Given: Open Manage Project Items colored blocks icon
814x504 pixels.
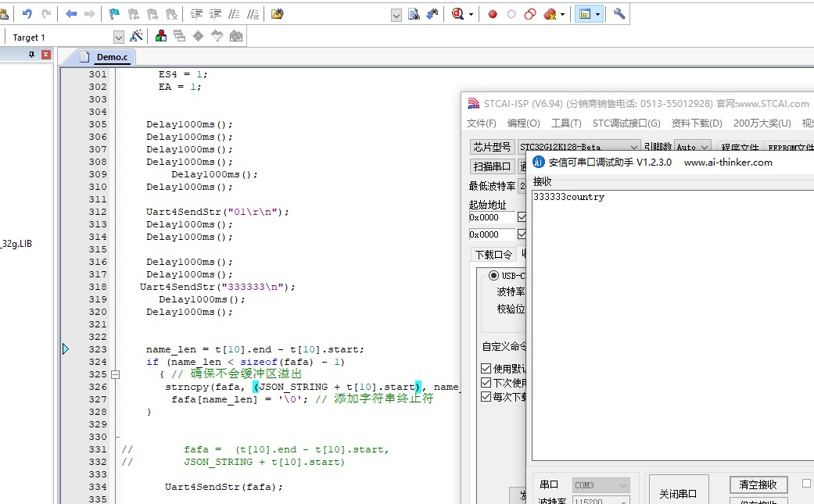Looking at the screenshot, I should [161, 36].
